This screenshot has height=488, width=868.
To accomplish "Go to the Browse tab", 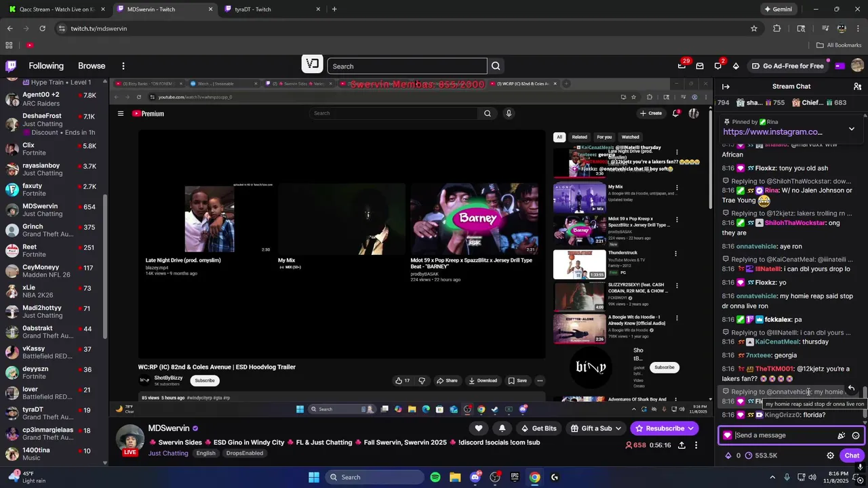I will pyautogui.click(x=92, y=66).
